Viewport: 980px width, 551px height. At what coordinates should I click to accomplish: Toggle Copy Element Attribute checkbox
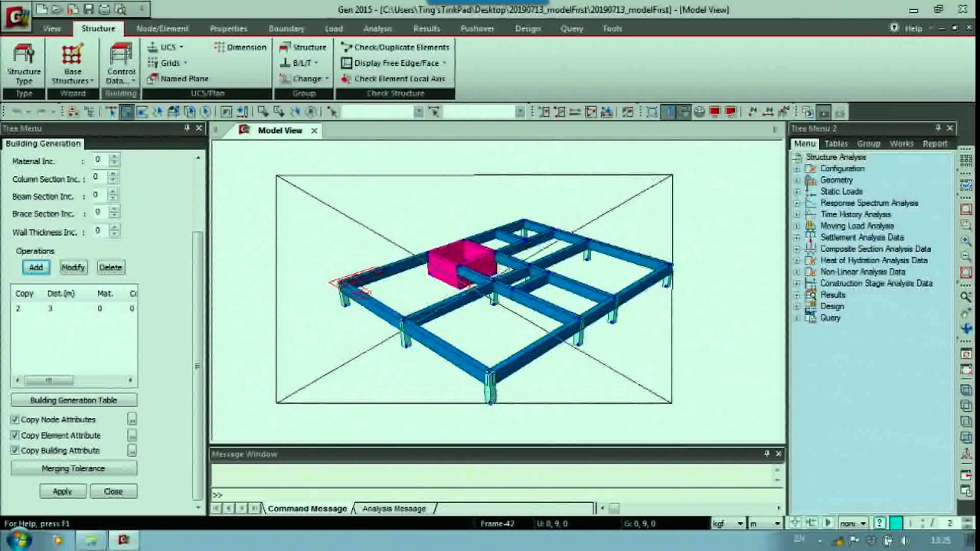tap(15, 435)
